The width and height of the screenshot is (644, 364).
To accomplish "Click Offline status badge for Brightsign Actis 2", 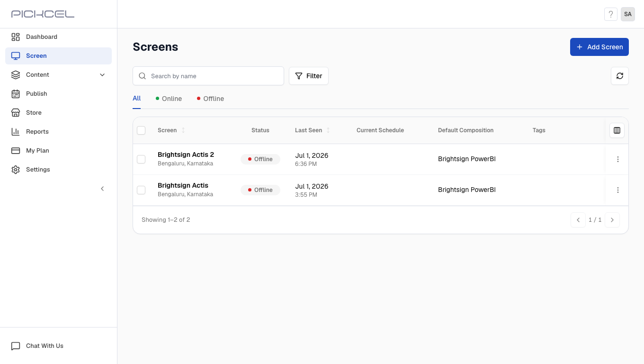I will (x=260, y=159).
